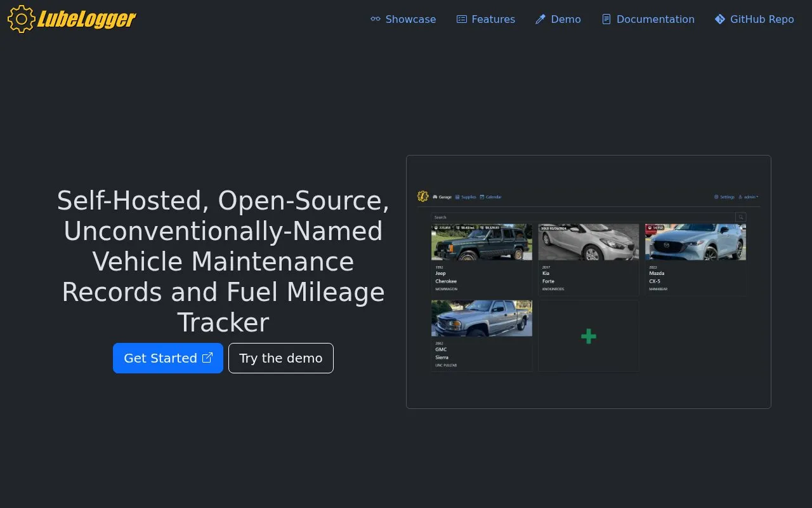This screenshot has height=508, width=812.
Task: Open the admin dropdown in screenshot
Action: [x=749, y=197]
